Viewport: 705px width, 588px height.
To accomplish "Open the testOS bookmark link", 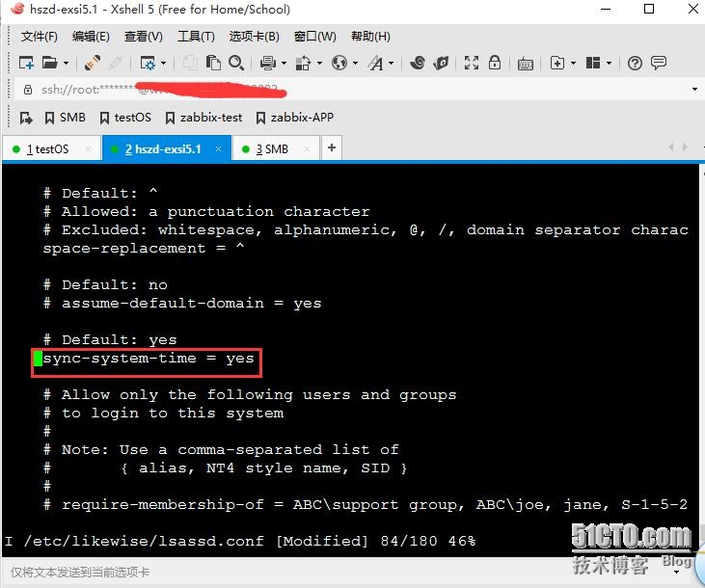I will [125, 118].
